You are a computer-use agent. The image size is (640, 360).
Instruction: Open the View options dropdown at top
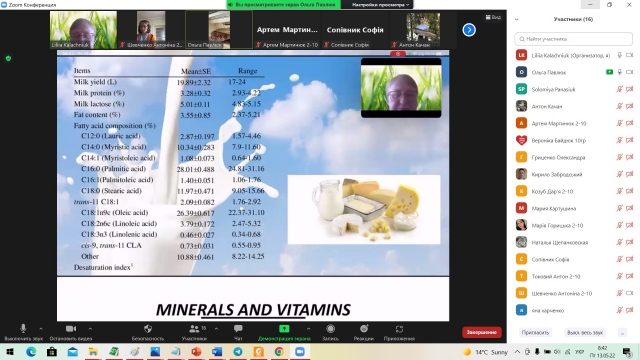pos(493,17)
